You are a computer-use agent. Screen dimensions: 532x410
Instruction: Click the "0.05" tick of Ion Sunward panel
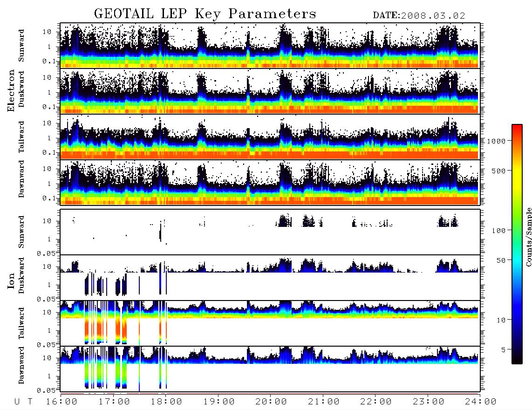[x=46, y=253]
